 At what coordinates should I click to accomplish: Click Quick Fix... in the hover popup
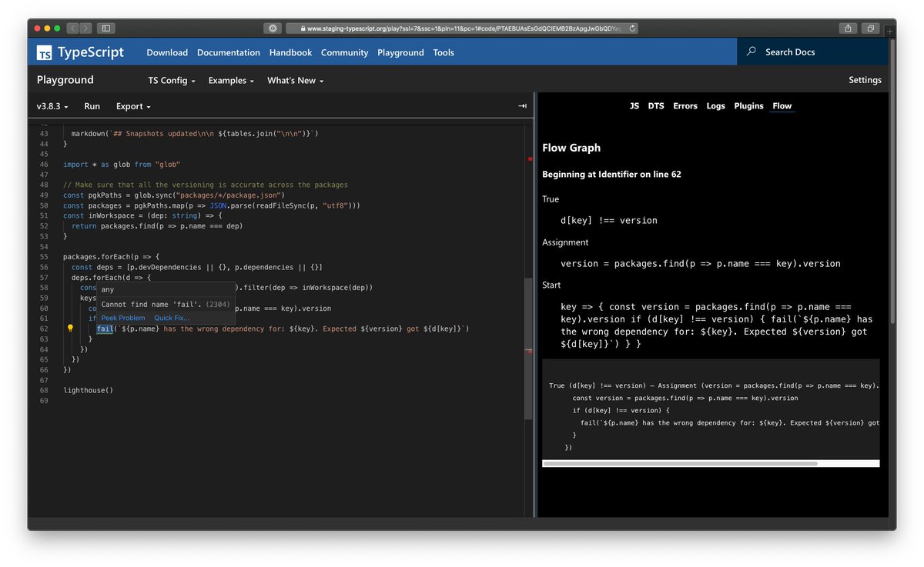[171, 318]
